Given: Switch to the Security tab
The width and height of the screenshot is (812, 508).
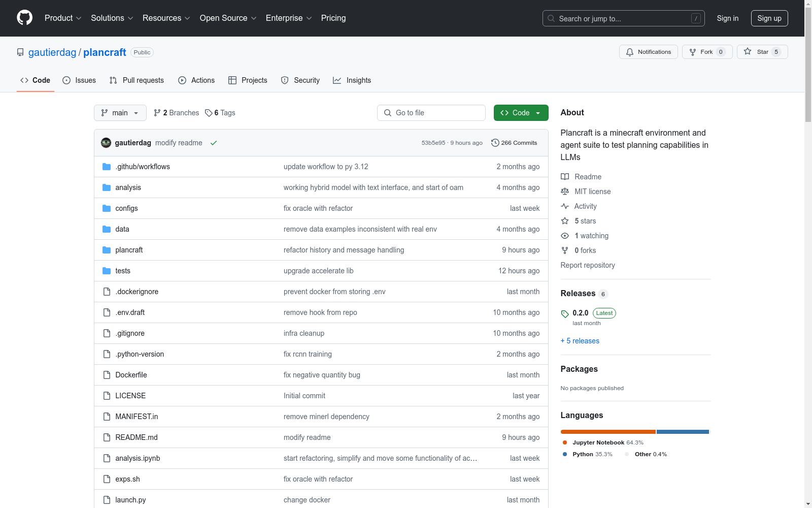Looking at the screenshot, I should pyautogui.click(x=300, y=80).
